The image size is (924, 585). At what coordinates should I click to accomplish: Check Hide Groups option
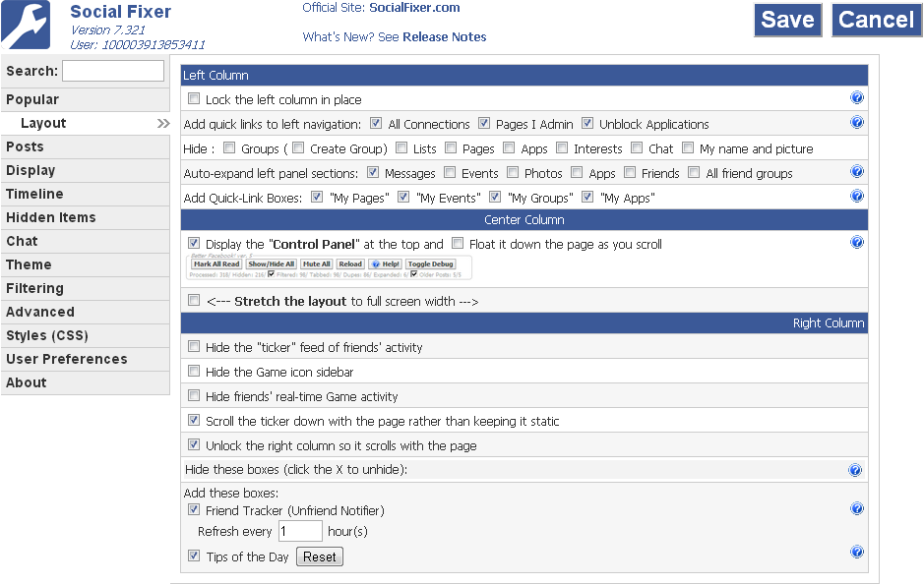(x=229, y=147)
